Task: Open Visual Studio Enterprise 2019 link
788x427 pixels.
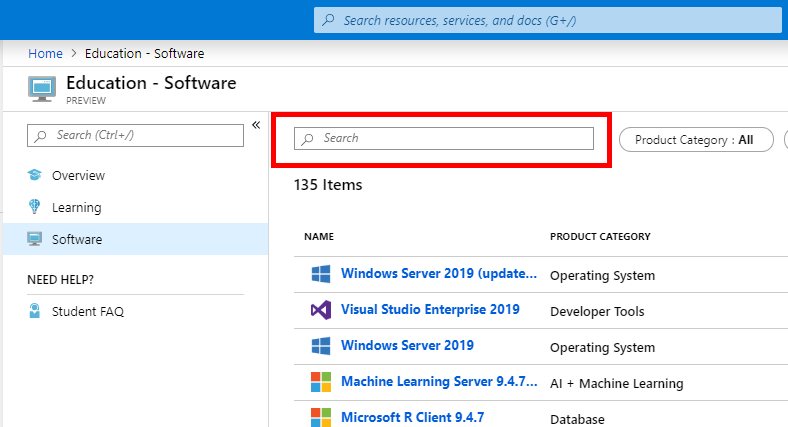Action: click(430, 309)
